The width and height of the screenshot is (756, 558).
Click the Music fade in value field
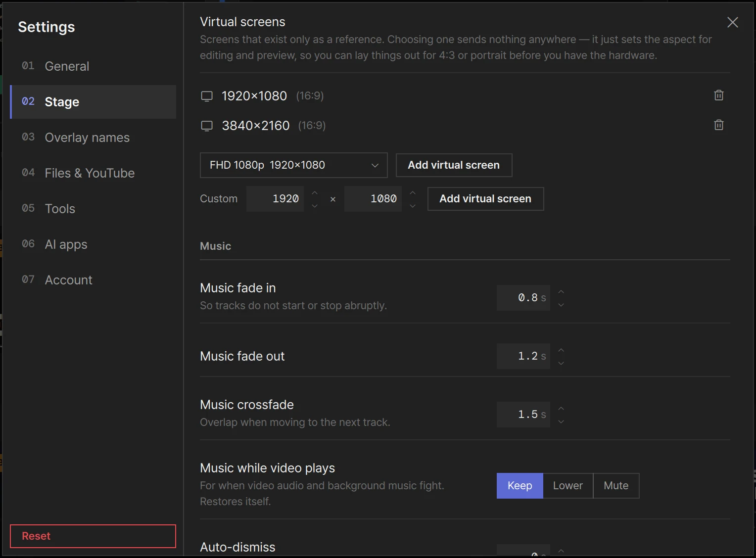tap(523, 298)
